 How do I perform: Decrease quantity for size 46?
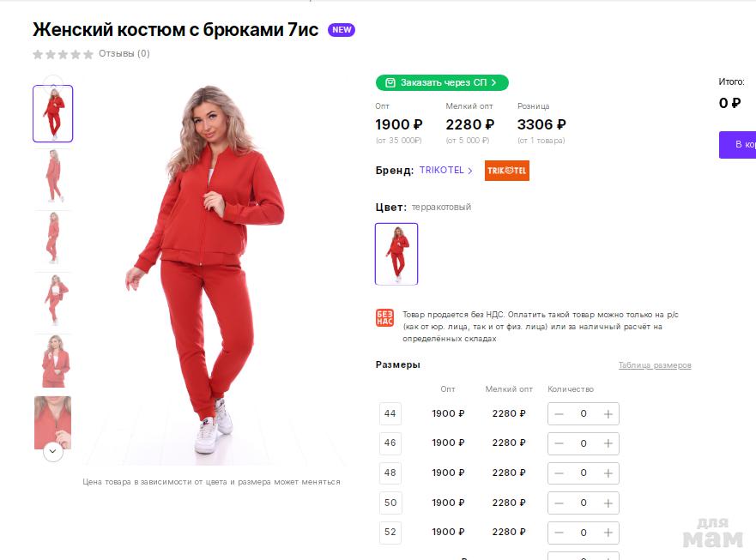pyautogui.click(x=559, y=443)
